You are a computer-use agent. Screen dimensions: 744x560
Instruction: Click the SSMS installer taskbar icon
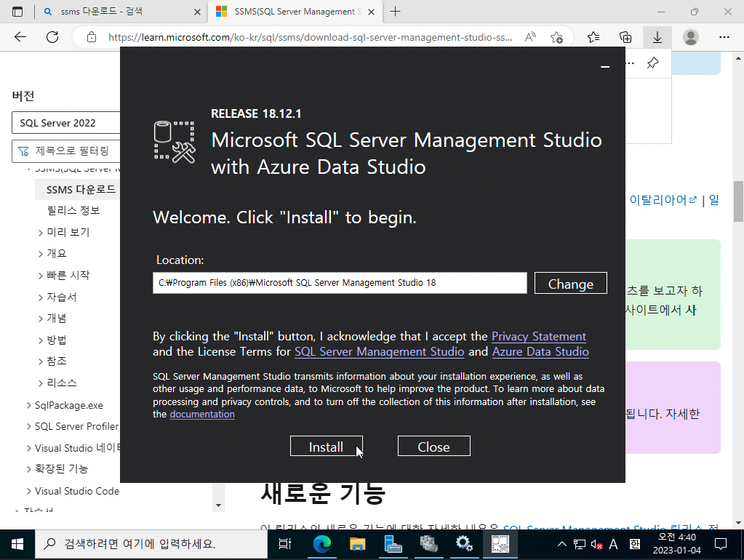click(500, 544)
